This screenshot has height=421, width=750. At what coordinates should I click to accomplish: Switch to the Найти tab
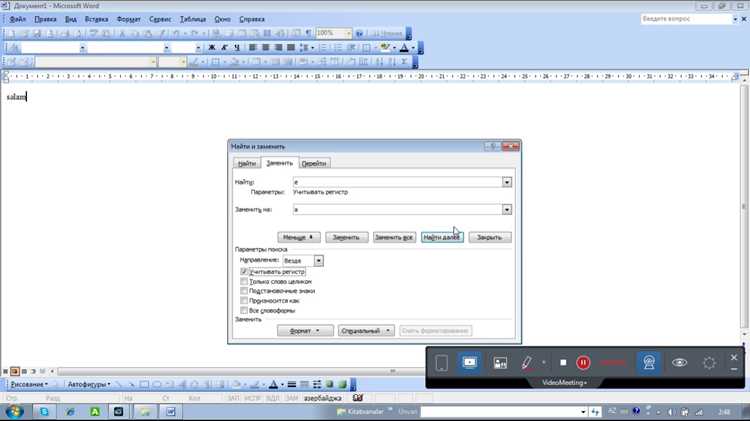pyautogui.click(x=247, y=164)
